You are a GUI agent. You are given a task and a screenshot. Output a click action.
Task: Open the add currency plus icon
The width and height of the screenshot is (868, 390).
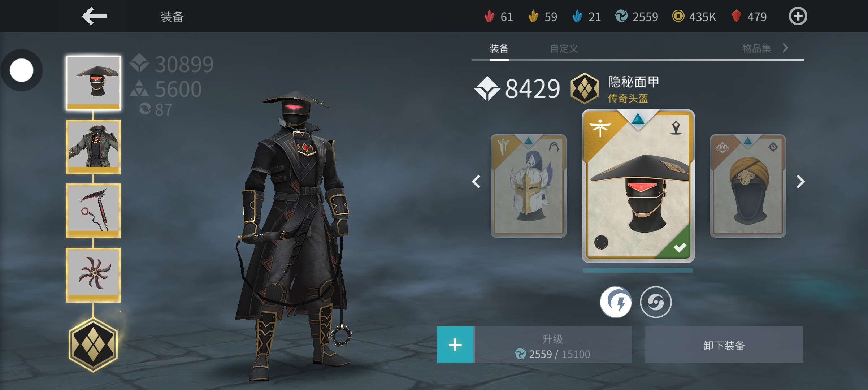pos(798,16)
